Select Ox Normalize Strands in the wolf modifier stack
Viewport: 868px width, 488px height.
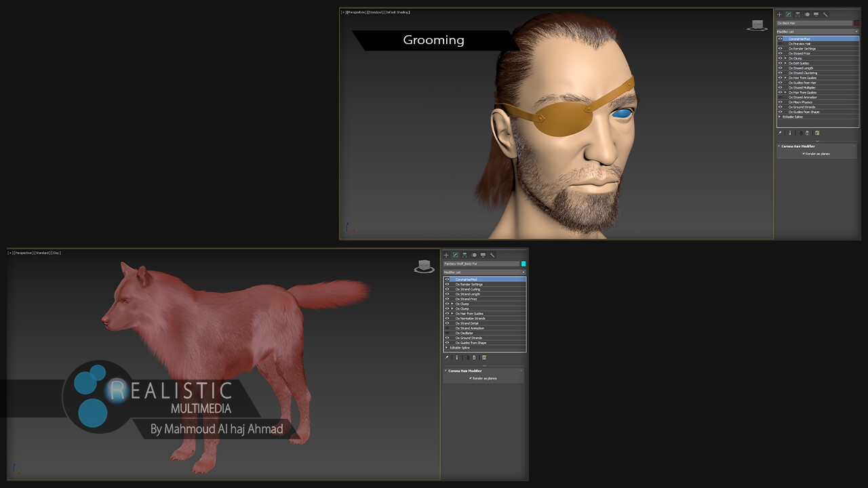coord(470,319)
